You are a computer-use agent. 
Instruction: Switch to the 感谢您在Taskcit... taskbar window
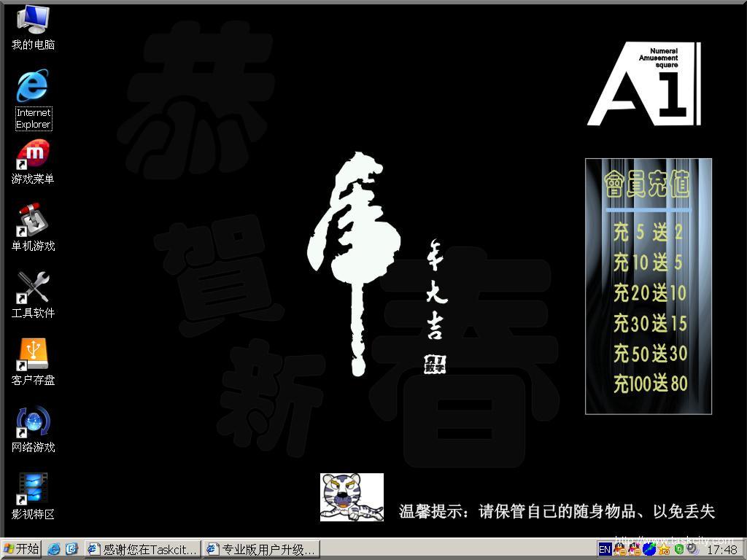tap(142, 549)
